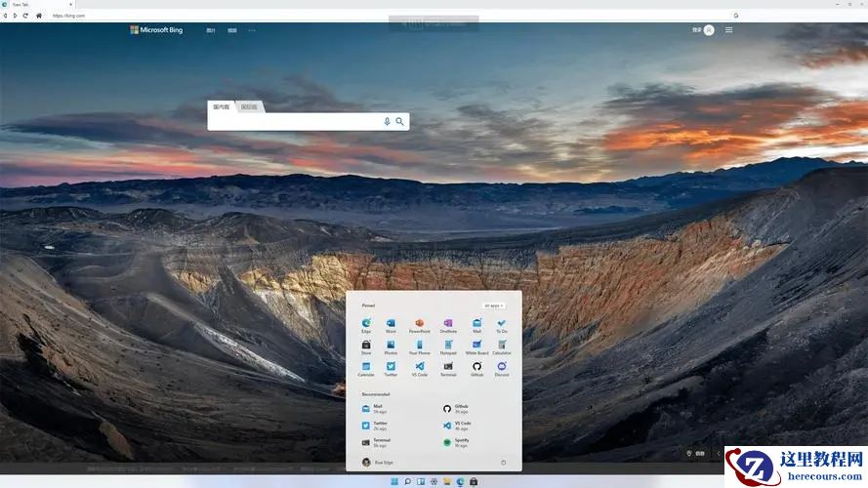Click the browser back button
This screenshot has width=868, height=488.
pos(5,16)
